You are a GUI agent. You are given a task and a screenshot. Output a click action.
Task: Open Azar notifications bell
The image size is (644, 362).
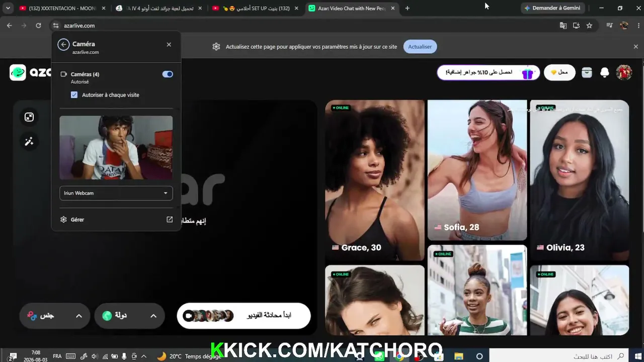click(605, 73)
